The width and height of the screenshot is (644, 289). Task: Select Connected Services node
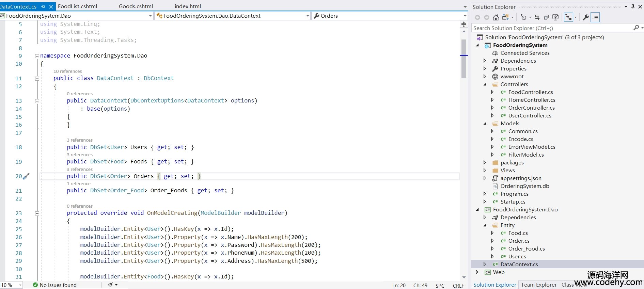(525, 53)
